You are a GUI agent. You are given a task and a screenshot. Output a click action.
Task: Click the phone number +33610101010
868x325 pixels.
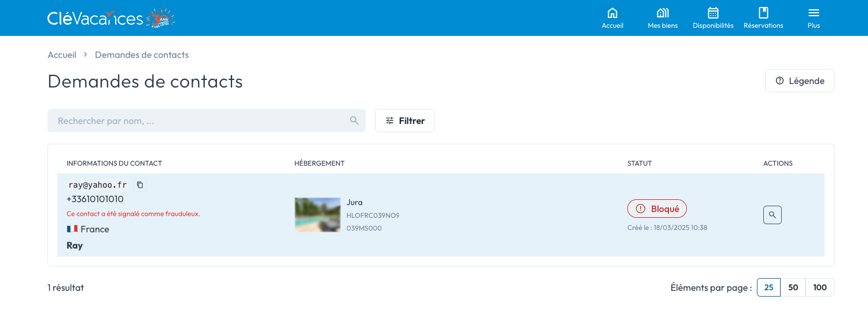pos(95,199)
